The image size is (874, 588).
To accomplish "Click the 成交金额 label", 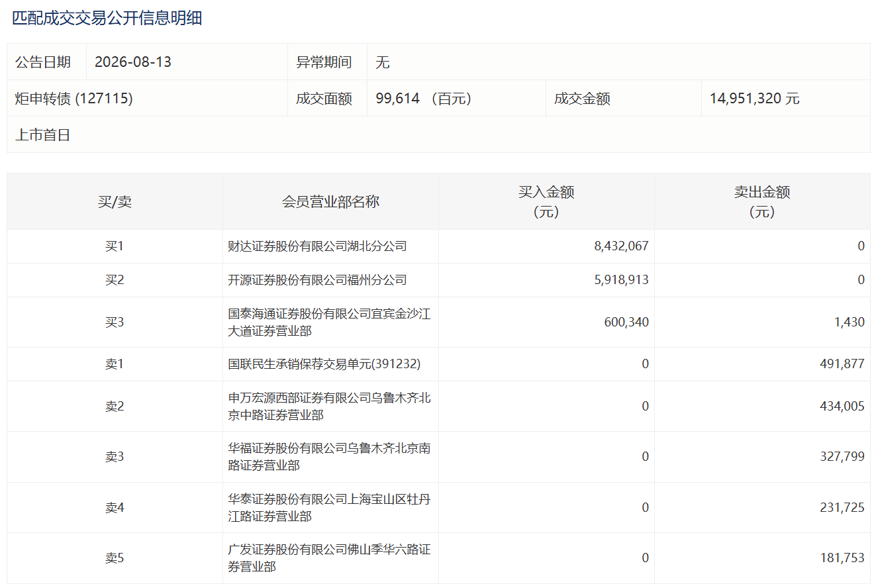I will (582, 99).
